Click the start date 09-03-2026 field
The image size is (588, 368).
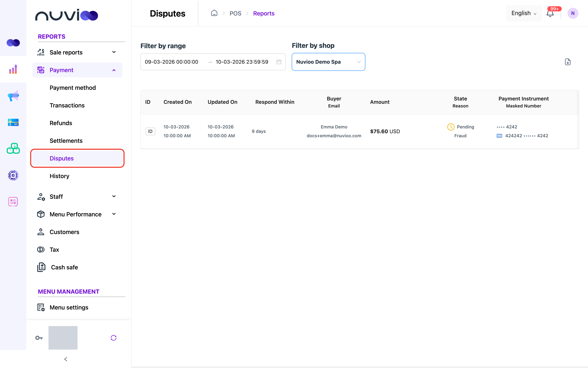tap(172, 62)
